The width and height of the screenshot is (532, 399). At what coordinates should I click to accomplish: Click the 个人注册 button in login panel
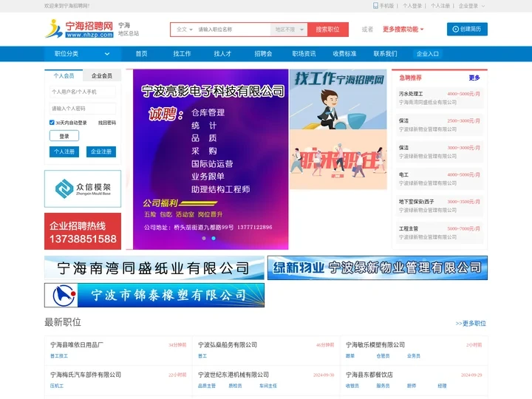click(64, 151)
